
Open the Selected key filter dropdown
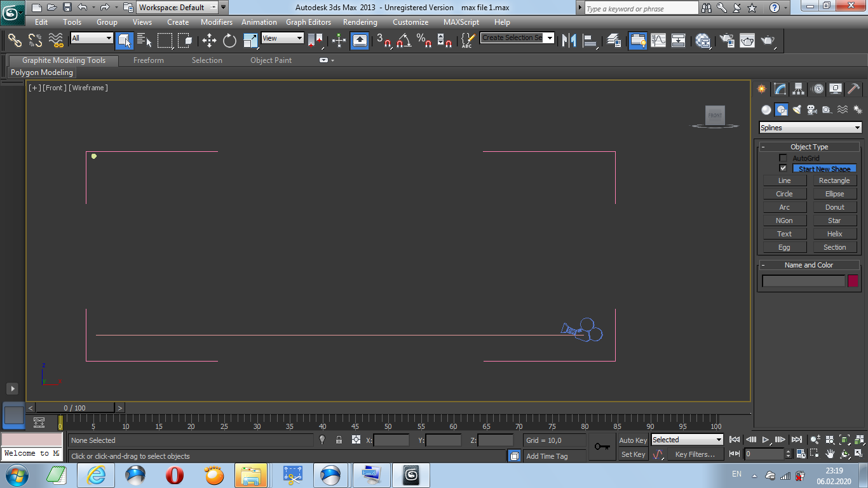(x=688, y=440)
